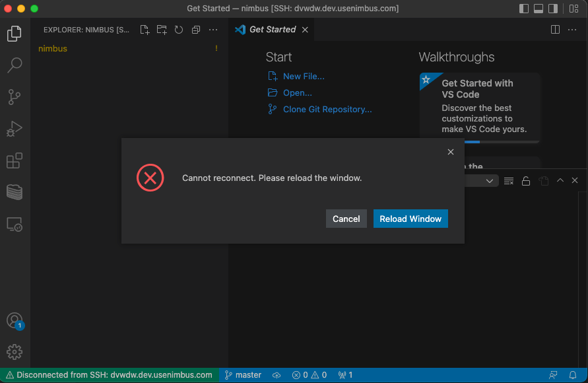The height and width of the screenshot is (383, 588).
Task: Click the master branch in status bar
Action: [243, 375]
